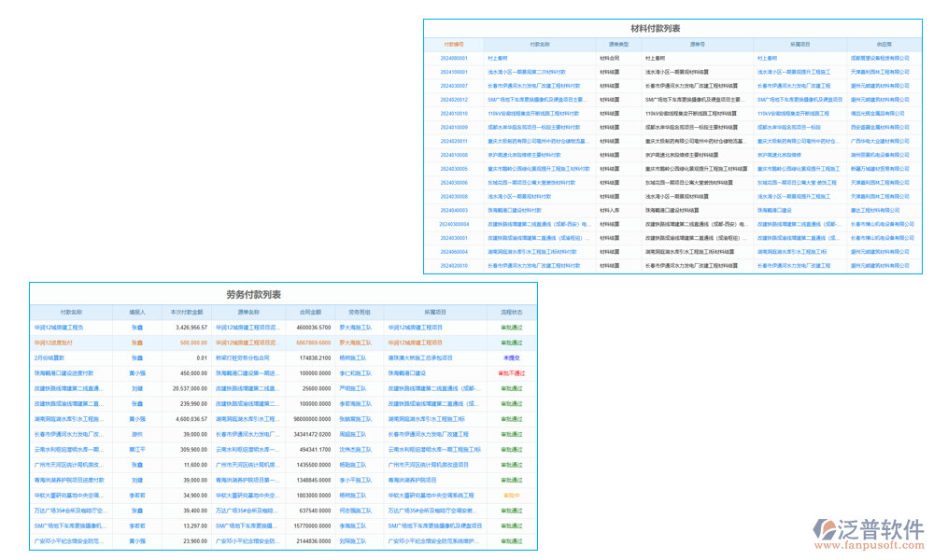
Task: Click the orange 审批中 status
Action: click(512, 496)
